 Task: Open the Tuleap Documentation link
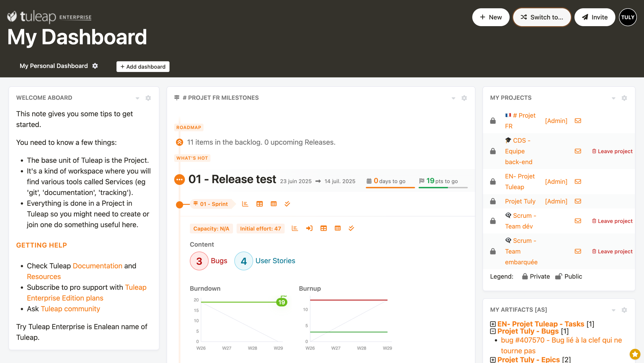(x=97, y=266)
